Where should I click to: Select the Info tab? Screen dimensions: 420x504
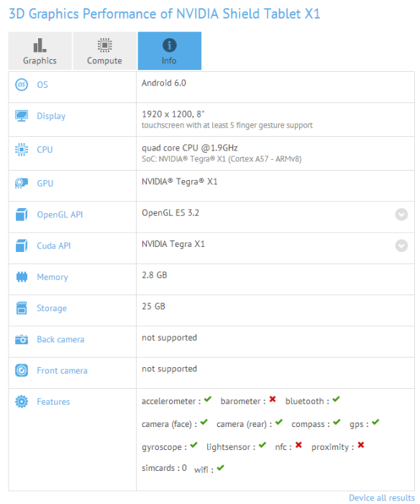(170, 51)
